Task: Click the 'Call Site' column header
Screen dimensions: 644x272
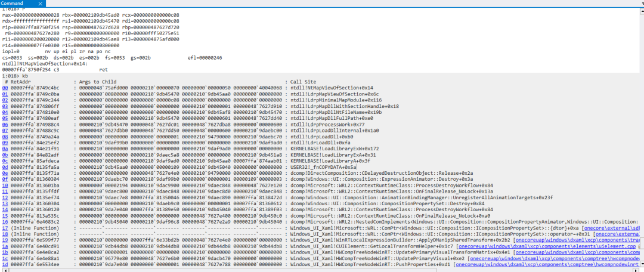Action: [x=303, y=82]
